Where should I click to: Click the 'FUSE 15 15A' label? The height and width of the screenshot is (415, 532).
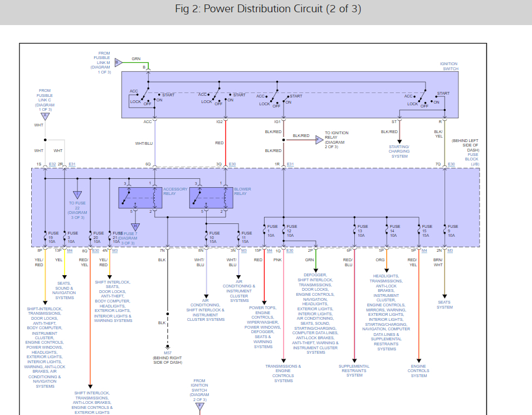click(x=427, y=231)
